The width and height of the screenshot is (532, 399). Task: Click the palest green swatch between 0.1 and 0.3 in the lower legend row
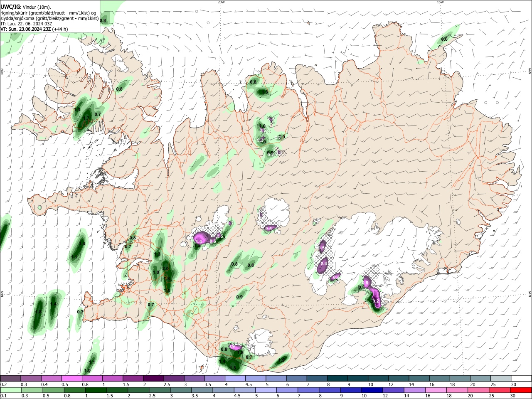coord(10,390)
